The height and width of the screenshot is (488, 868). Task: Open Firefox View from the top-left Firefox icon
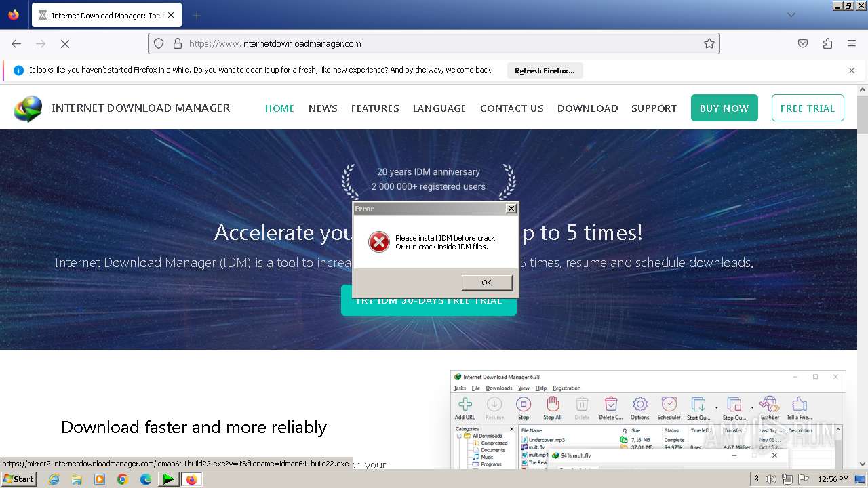14,15
